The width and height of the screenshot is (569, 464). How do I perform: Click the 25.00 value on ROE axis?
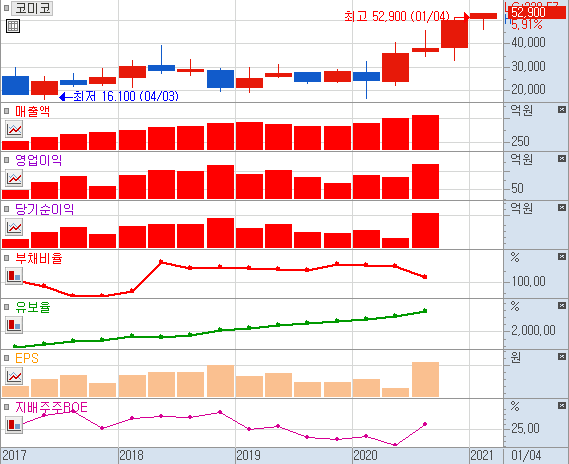525,428
